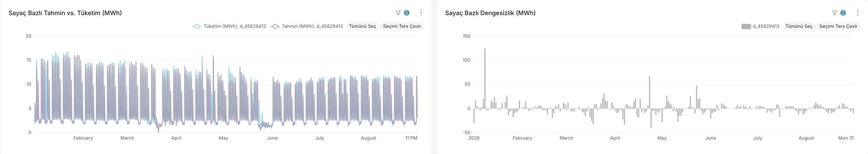868x154 pixels.
Task: Open filter icon on Dengesizlik chart
Action: (834, 13)
